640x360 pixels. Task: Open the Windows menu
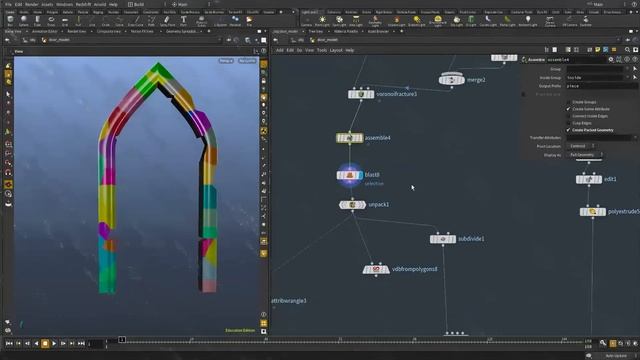point(64,4)
